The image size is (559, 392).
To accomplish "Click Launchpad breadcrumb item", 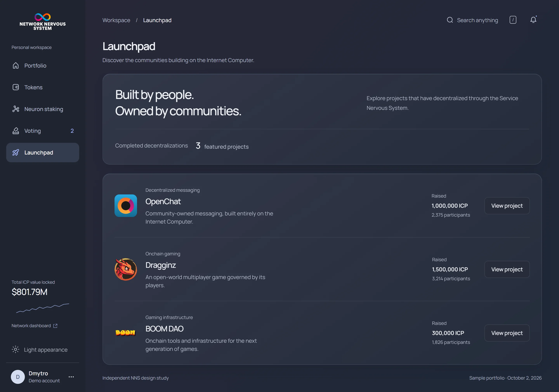I will tap(157, 20).
